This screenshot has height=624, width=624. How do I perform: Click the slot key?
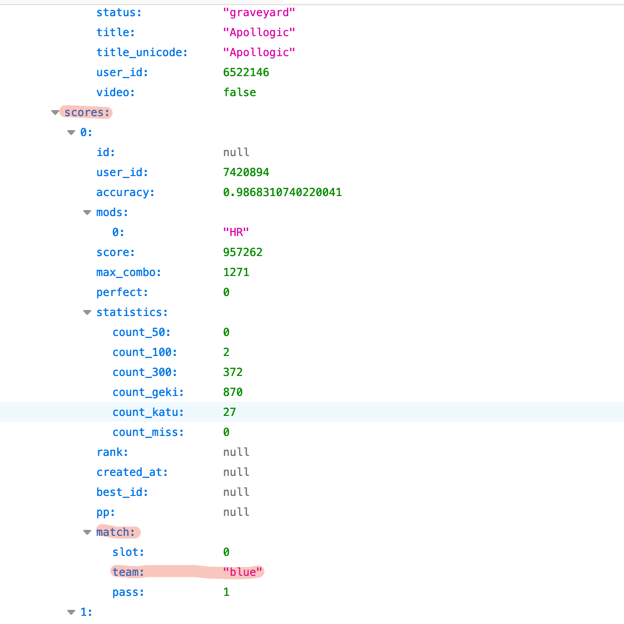[x=128, y=552]
